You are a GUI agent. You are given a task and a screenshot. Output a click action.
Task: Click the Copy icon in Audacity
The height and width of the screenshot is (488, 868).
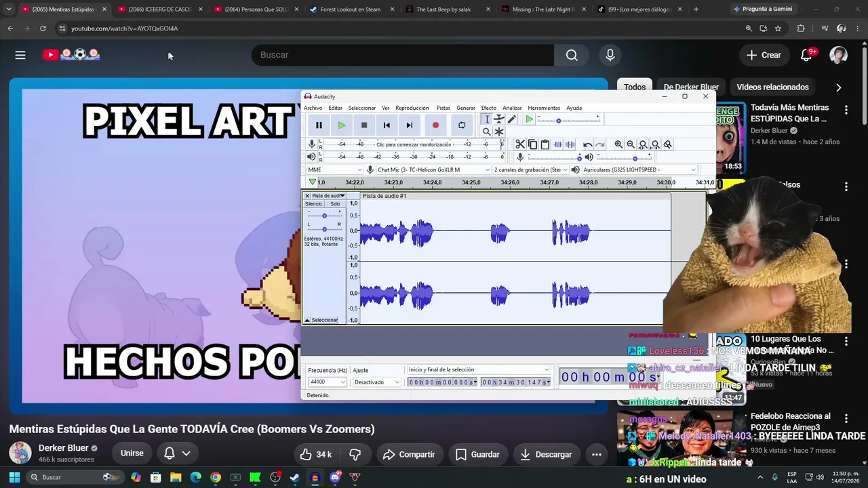coord(532,144)
